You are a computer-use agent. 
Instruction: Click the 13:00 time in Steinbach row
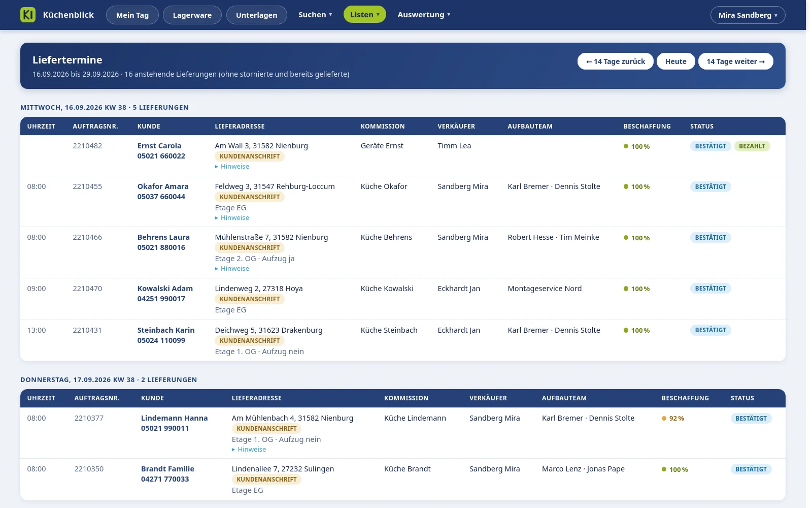(37, 330)
